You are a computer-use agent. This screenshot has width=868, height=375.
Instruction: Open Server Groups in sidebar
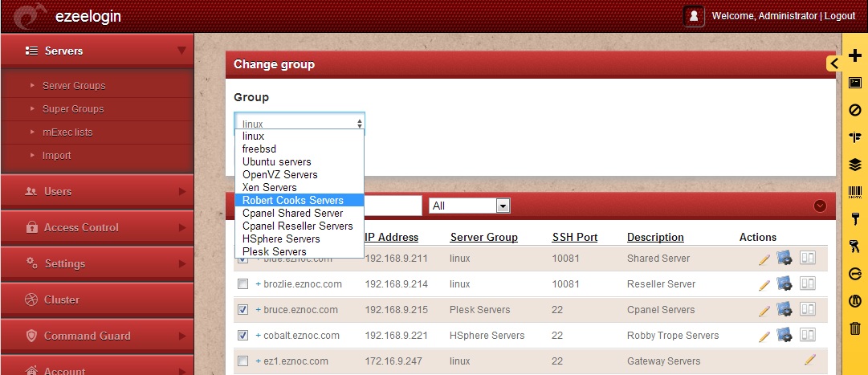[x=74, y=86]
